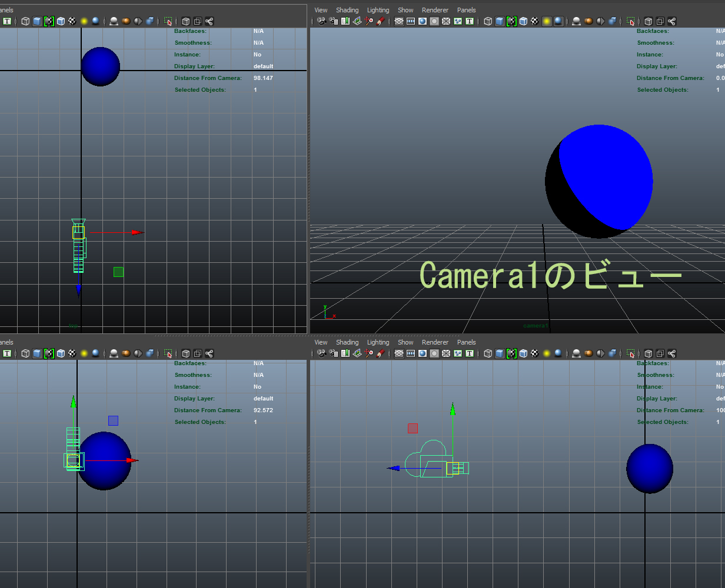725x588 pixels.
Task: Show the film gate in Camera1 view
Action: [410, 21]
